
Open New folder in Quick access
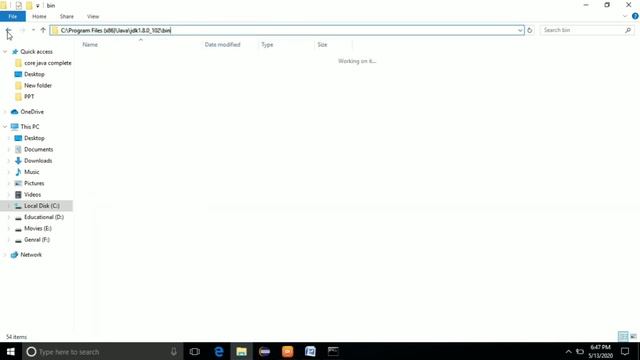click(38, 85)
